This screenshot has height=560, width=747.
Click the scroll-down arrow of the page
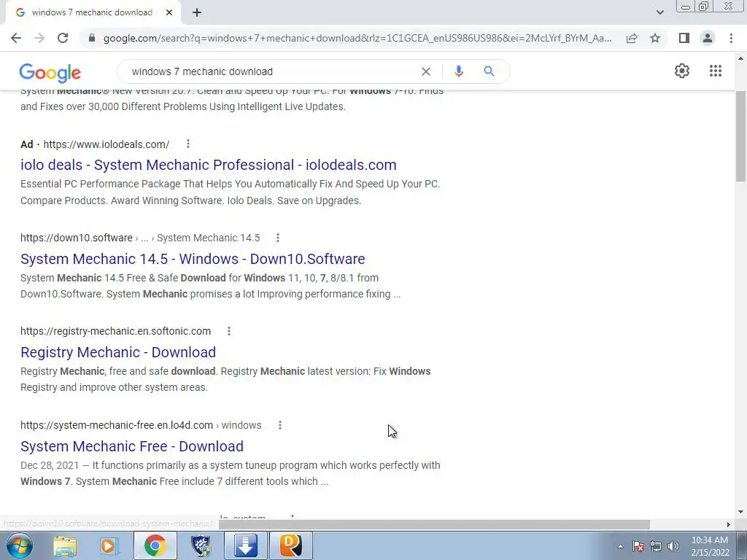(740, 512)
